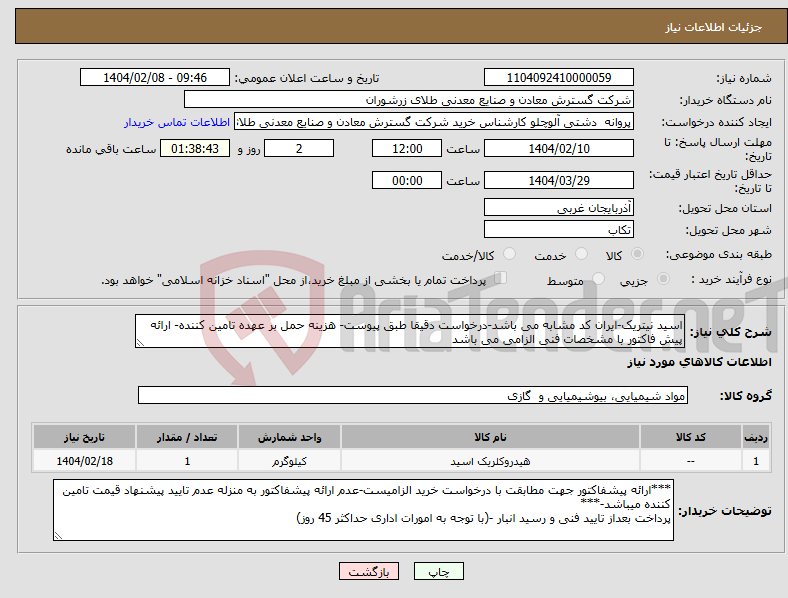Click the announcement date field 1404/02/08 - 09:46
This screenshot has height=598, width=788.
[155, 77]
